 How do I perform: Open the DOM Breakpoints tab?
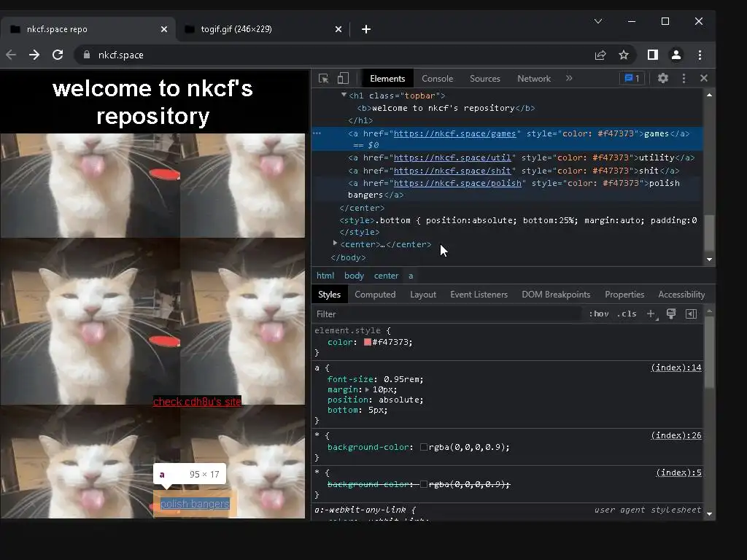(556, 295)
